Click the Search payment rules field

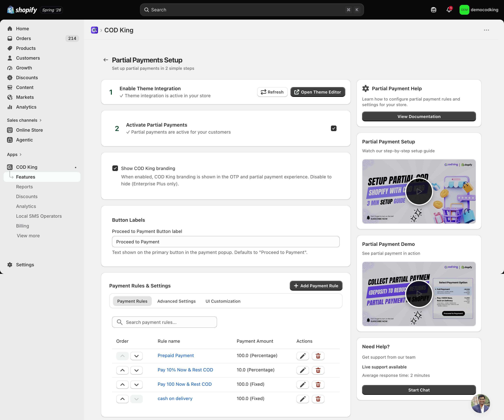click(x=164, y=322)
